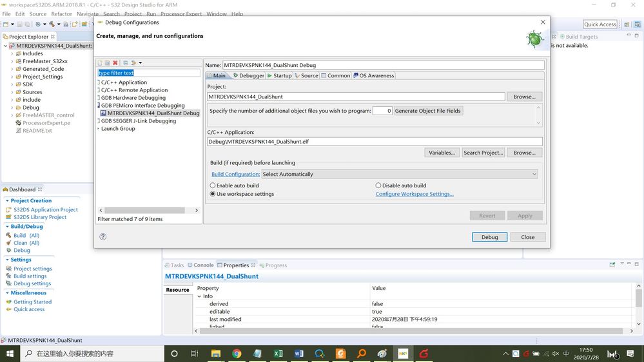
Task: Click Generate Object File Fields button
Action: pyautogui.click(x=427, y=110)
